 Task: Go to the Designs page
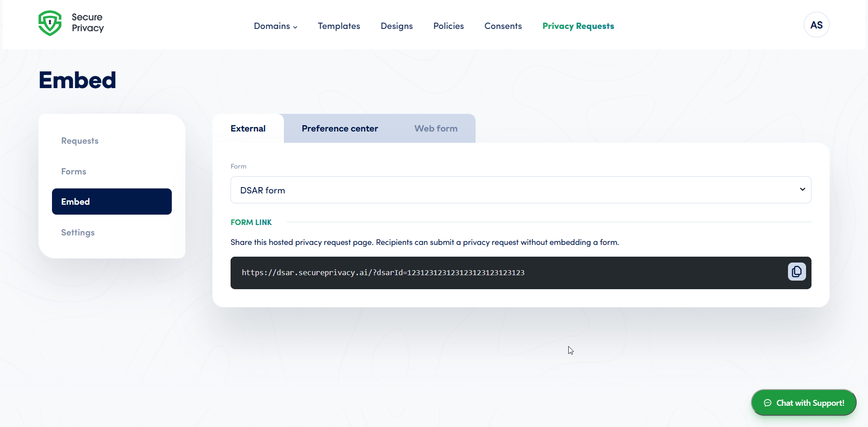pyautogui.click(x=396, y=26)
